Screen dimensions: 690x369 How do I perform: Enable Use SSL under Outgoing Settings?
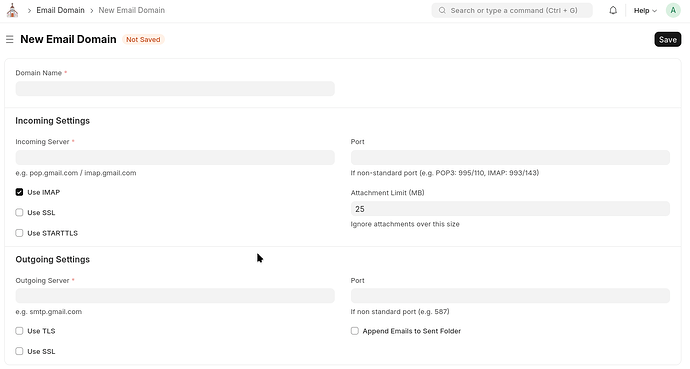(x=19, y=351)
